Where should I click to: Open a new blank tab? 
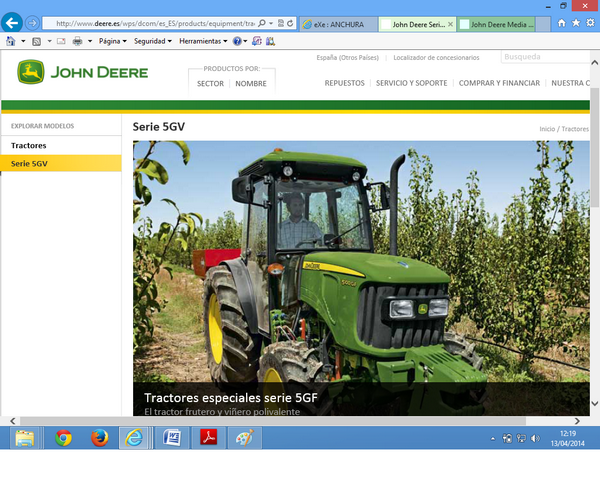(543, 24)
